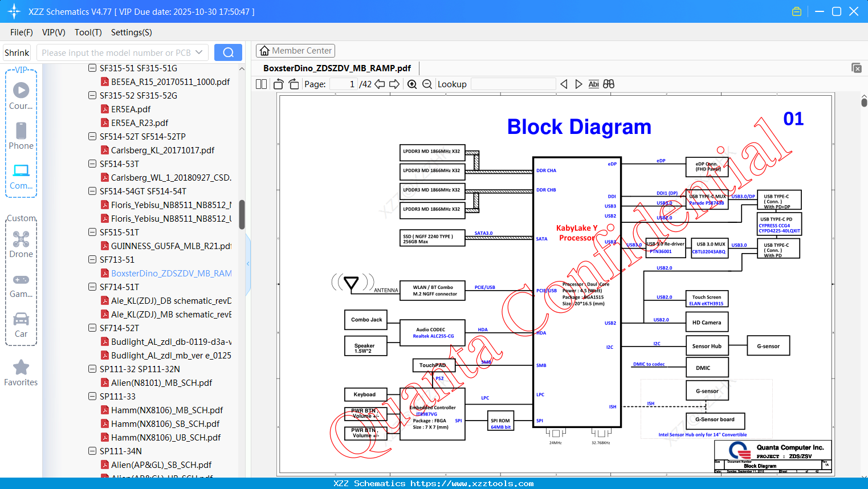
Task: Select the Computer category icon
Action: [x=21, y=176]
